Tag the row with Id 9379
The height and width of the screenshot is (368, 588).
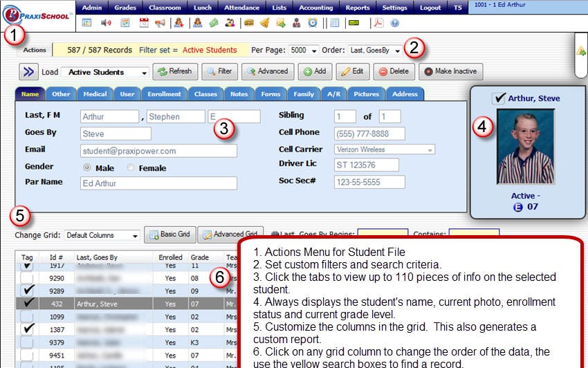[26, 342]
